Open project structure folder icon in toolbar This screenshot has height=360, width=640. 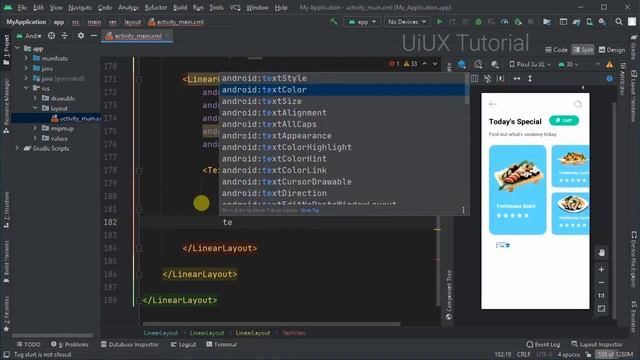click(x=547, y=22)
